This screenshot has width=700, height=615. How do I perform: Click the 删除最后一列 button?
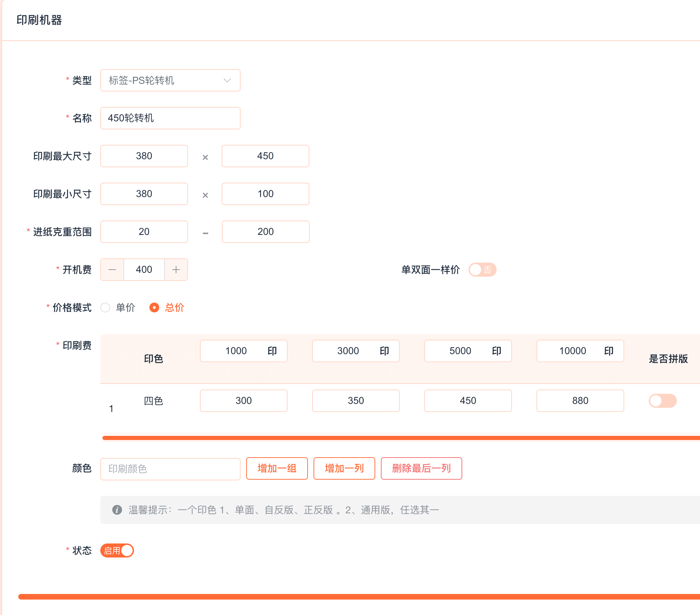[421, 468]
